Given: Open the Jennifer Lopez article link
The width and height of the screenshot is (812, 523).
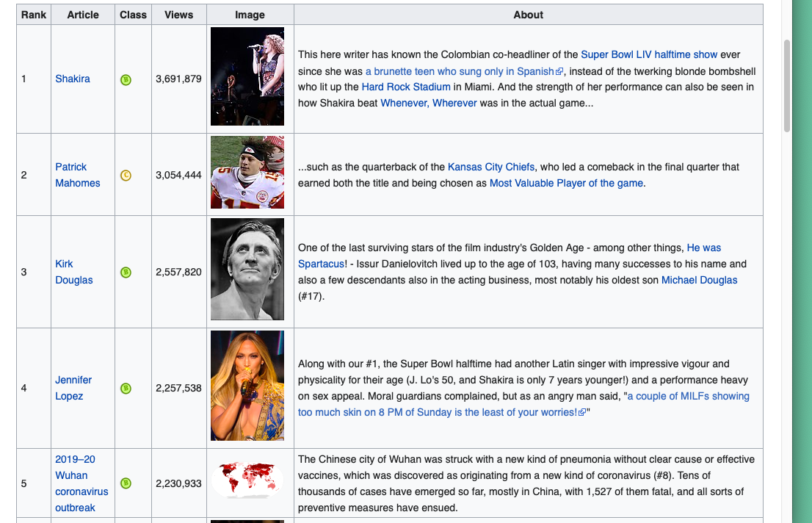Looking at the screenshot, I should point(73,389).
